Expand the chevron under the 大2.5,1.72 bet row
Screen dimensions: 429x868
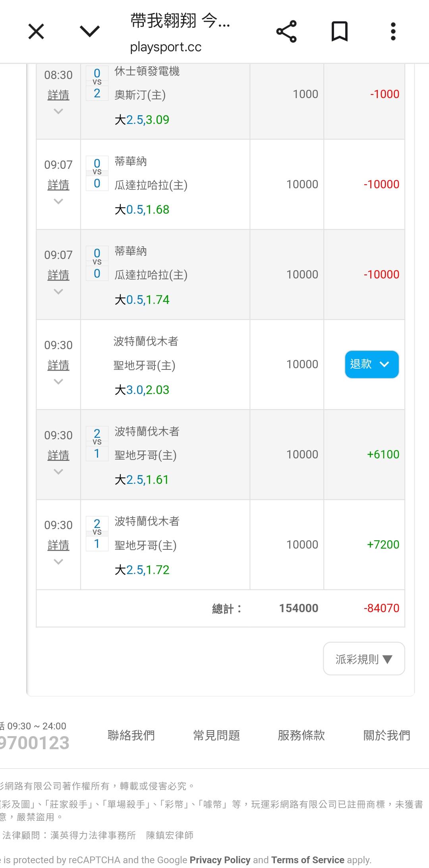click(58, 562)
